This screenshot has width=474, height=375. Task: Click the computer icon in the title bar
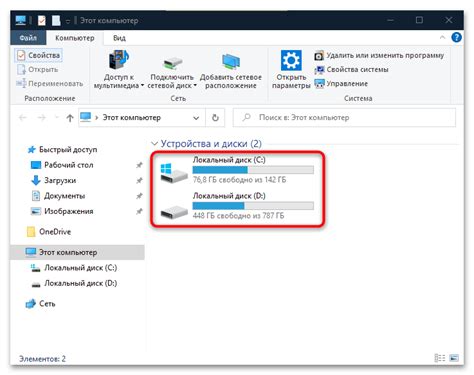point(21,20)
